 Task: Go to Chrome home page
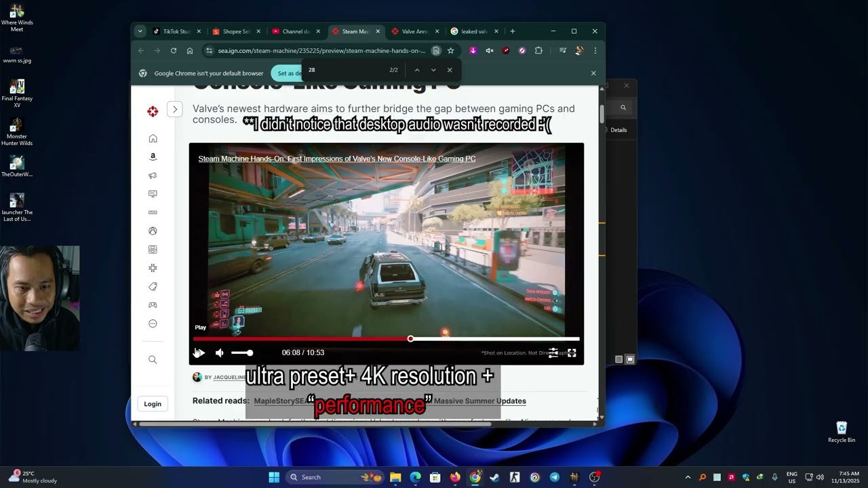[x=190, y=50]
